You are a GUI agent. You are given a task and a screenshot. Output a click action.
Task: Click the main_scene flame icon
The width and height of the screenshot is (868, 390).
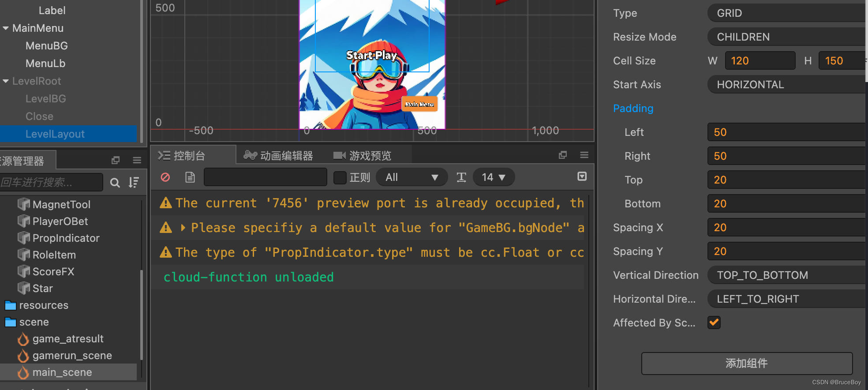pyautogui.click(x=23, y=372)
